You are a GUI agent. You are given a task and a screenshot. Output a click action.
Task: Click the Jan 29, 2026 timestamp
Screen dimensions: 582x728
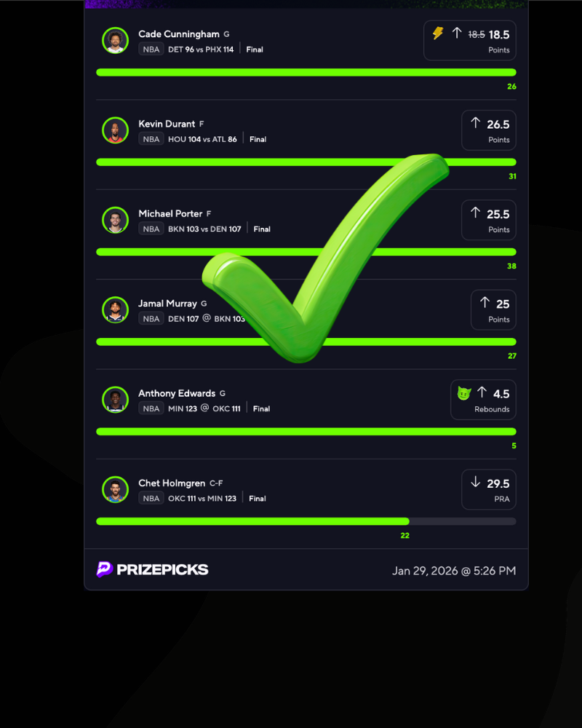[x=454, y=571]
